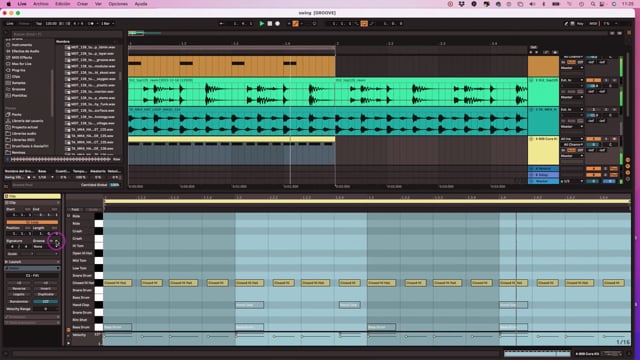Click the orange clip Loop button

pyautogui.click(x=32, y=222)
